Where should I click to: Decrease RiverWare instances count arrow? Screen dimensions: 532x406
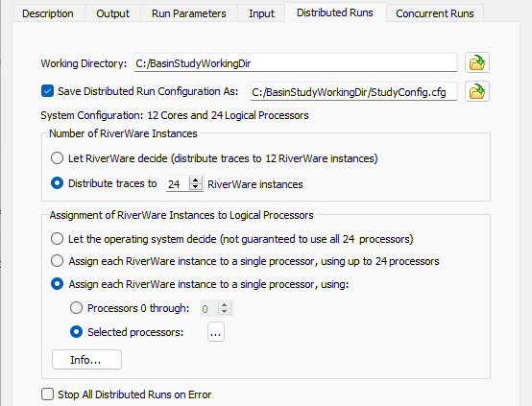(196, 187)
